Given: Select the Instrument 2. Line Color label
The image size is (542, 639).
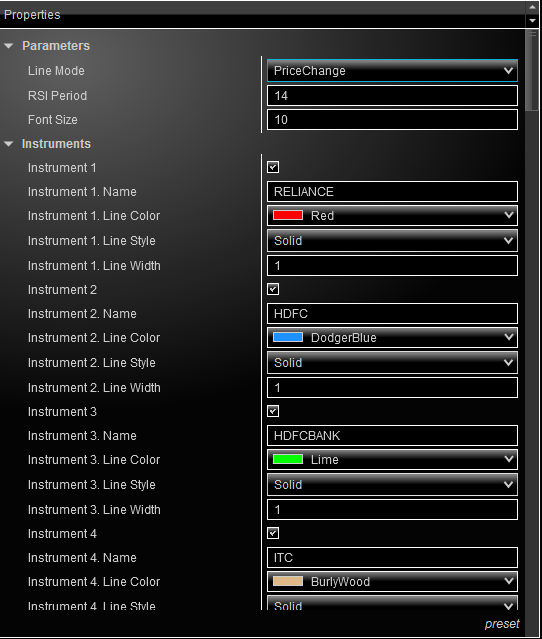Looking at the screenshot, I should tap(94, 338).
